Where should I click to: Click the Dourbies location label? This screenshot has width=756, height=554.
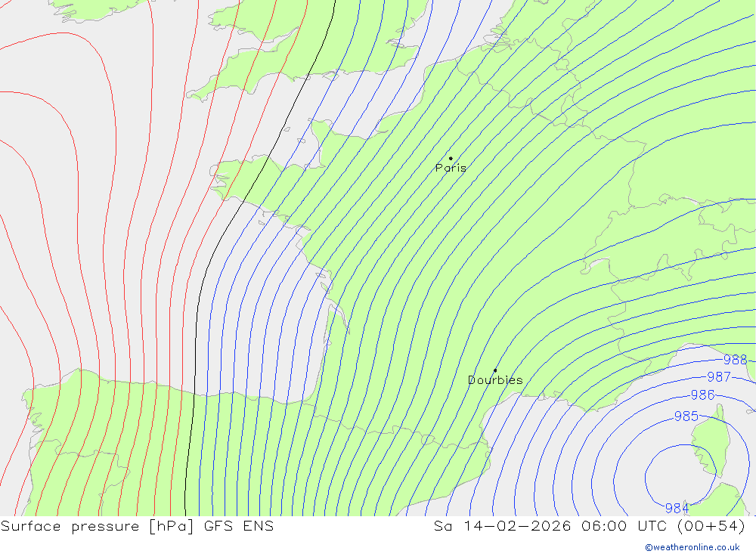[495, 380]
